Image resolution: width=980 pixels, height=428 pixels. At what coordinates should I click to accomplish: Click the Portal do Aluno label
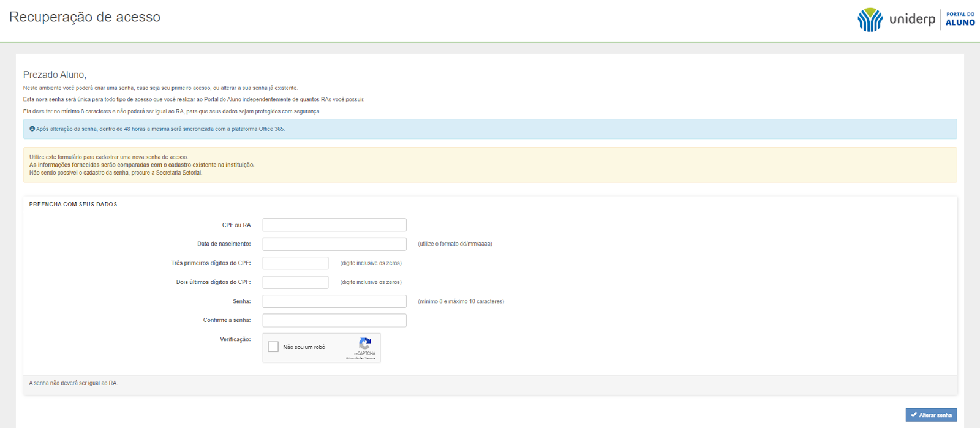coord(960,19)
